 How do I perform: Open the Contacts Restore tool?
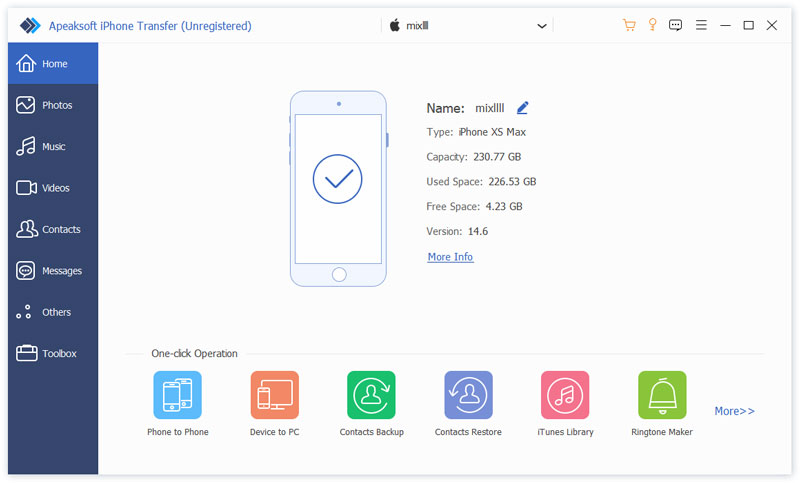click(x=468, y=395)
